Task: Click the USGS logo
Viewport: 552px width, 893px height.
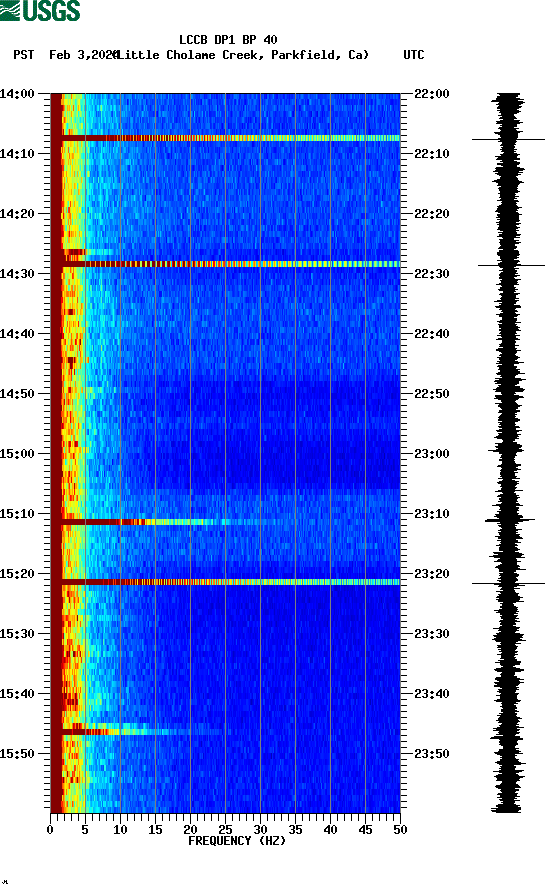Action: click(x=40, y=10)
